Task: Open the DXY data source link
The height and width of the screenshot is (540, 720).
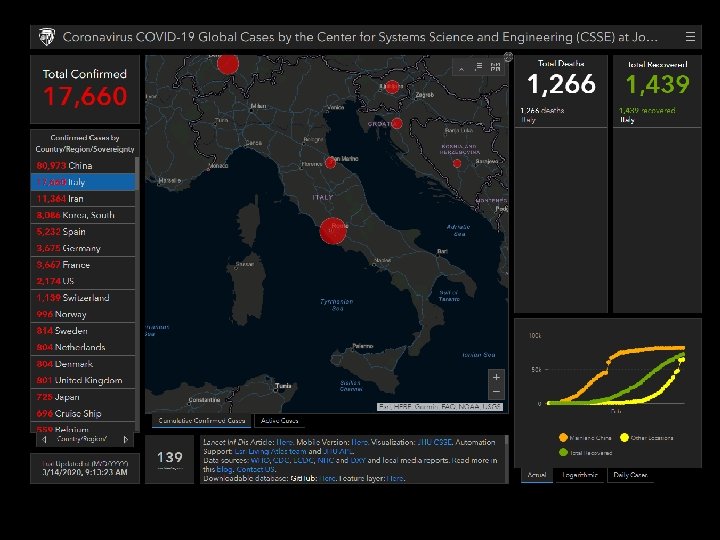Action: pyautogui.click(x=358, y=460)
